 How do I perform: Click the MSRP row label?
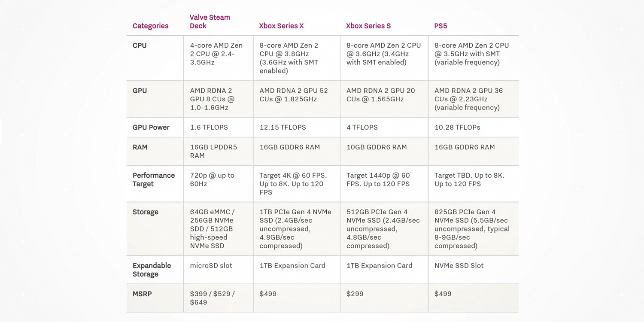142,294
